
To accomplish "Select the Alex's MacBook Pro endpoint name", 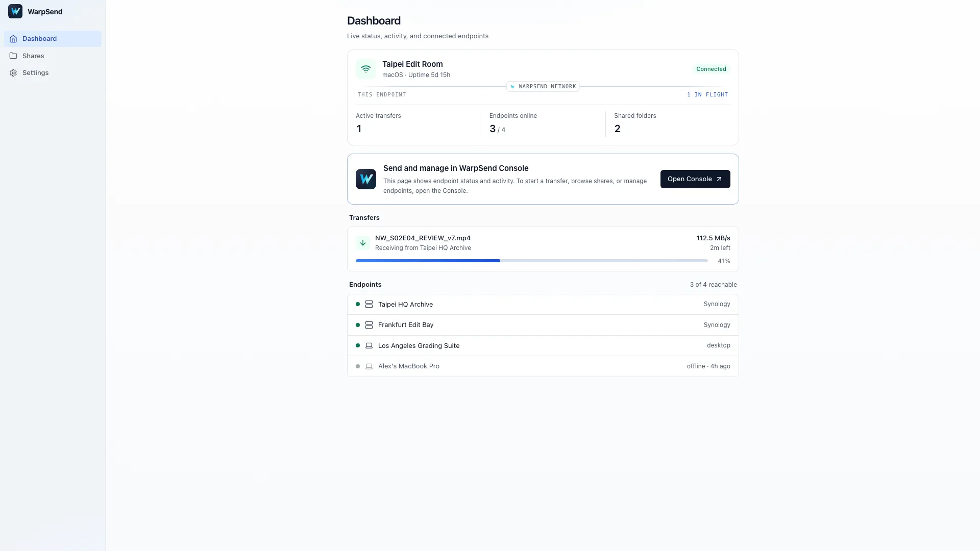I will (x=409, y=366).
